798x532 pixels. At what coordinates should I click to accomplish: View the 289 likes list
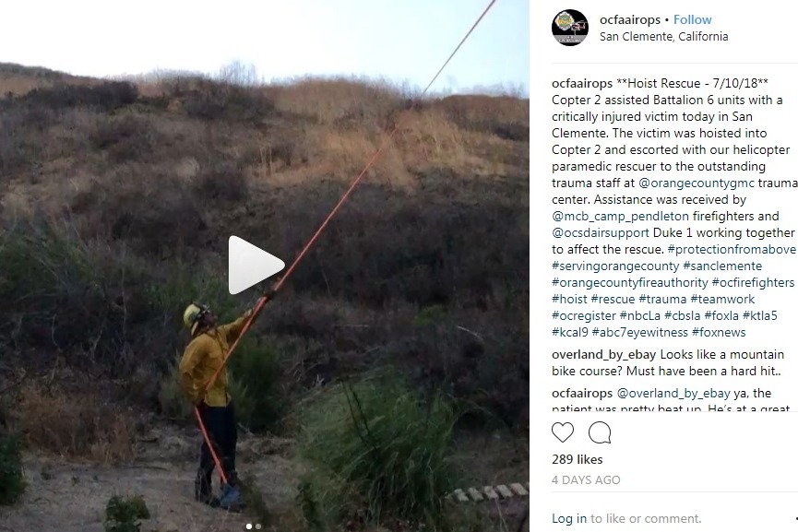(578, 460)
